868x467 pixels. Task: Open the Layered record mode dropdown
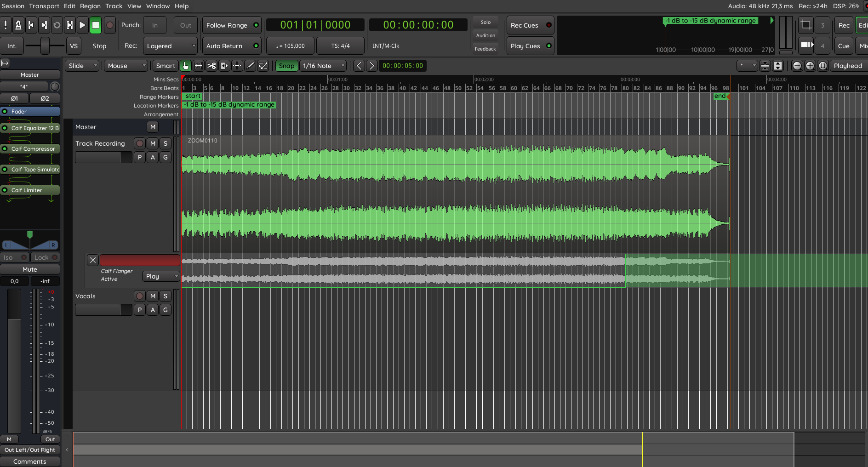tap(170, 46)
